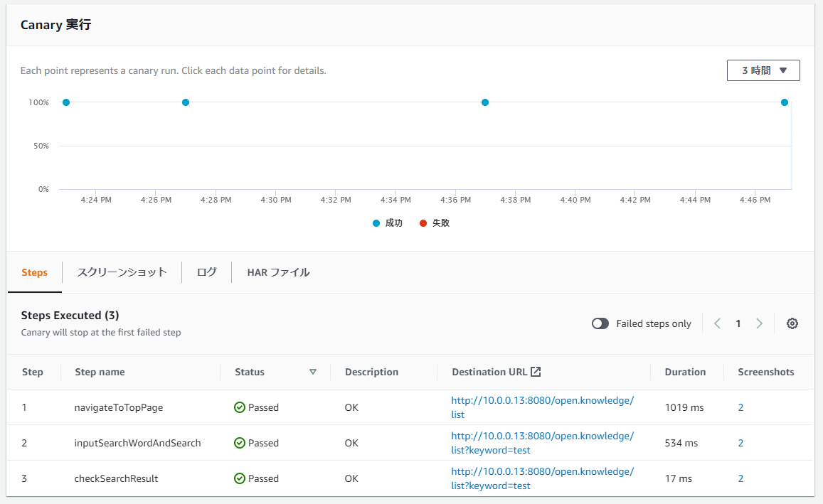Select the latest canary run data point
The image size is (823, 504).
pos(784,102)
